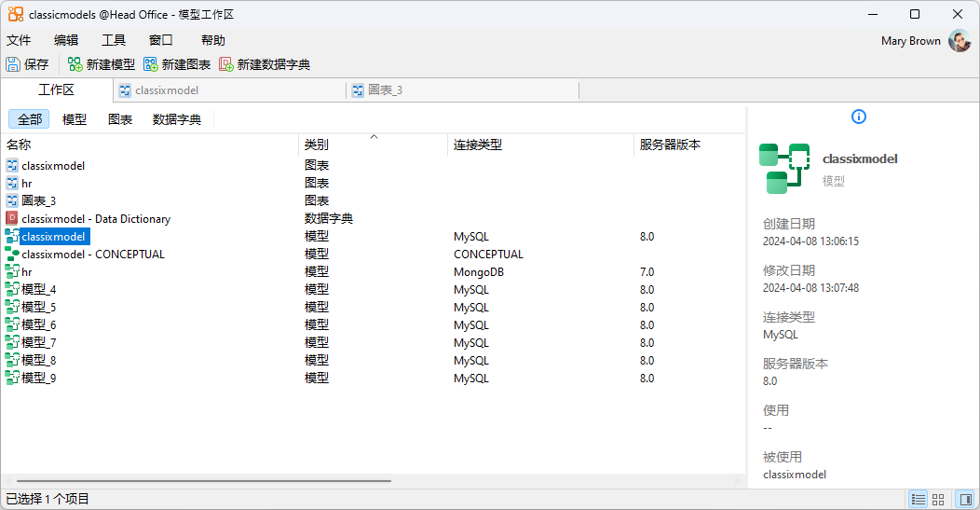Switch to the 图表_3 document tab

pyautogui.click(x=462, y=90)
